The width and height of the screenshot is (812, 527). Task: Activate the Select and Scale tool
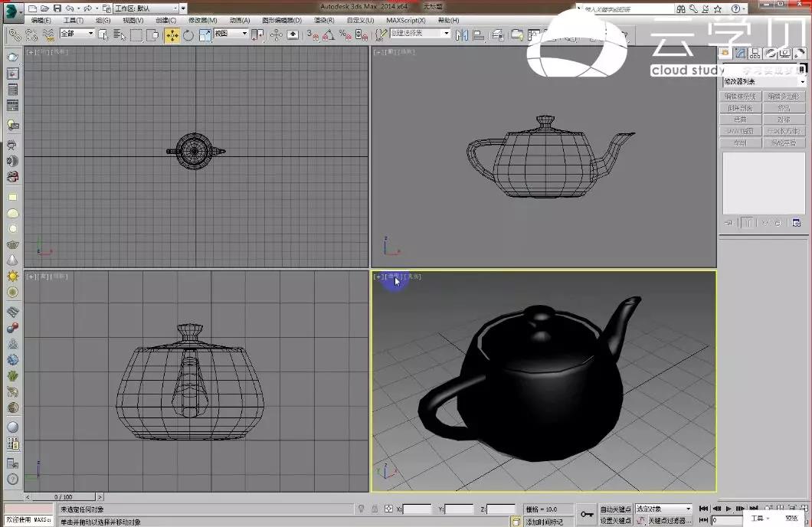pos(205,34)
